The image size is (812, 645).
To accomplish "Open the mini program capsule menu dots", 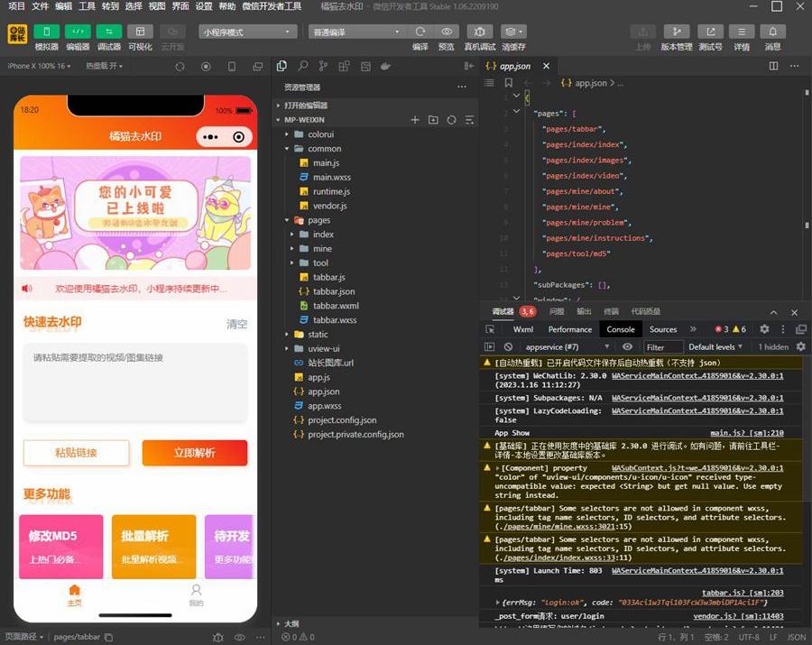I will point(210,137).
